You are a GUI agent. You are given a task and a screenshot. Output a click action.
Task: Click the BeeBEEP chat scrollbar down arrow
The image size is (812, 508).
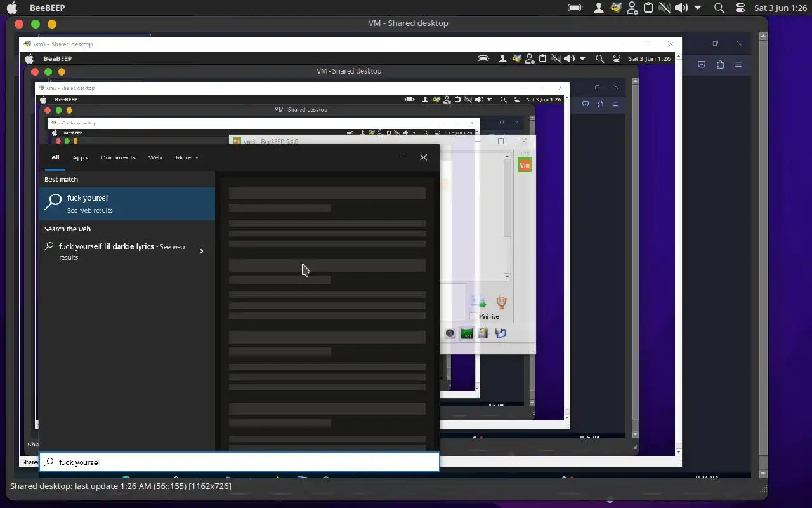507,277
